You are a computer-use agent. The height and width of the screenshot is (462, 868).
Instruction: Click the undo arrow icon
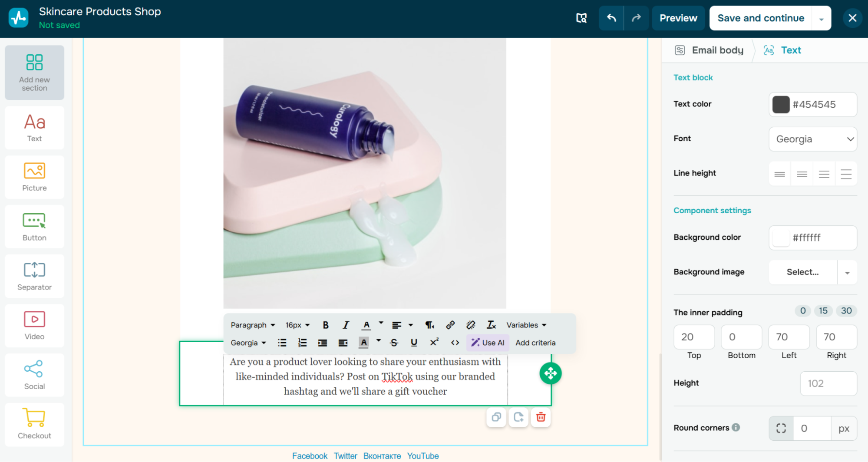pos(611,18)
